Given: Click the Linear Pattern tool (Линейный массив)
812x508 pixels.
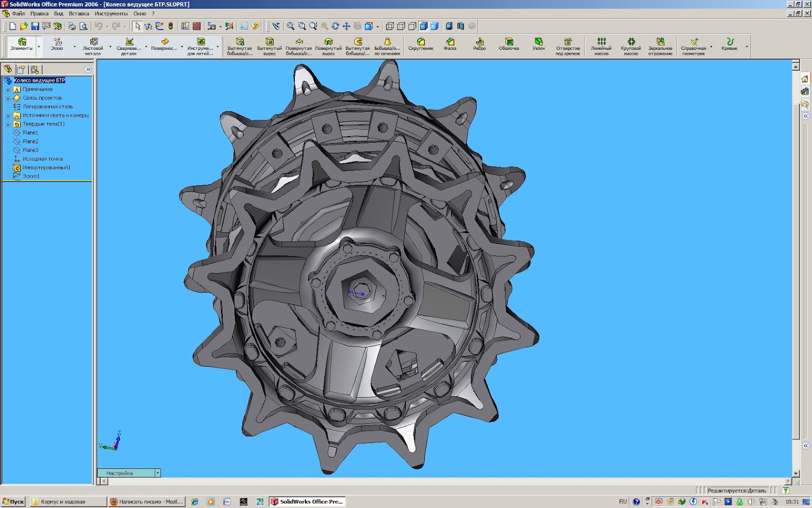Looking at the screenshot, I should (601, 46).
